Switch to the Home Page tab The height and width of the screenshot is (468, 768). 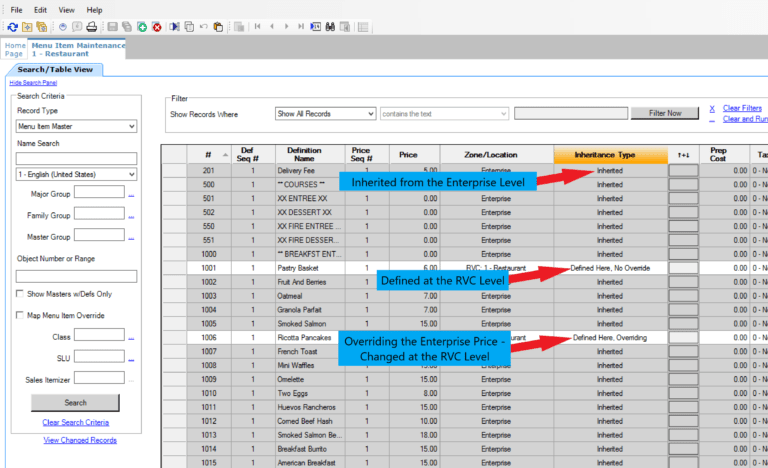click(15, 49)
